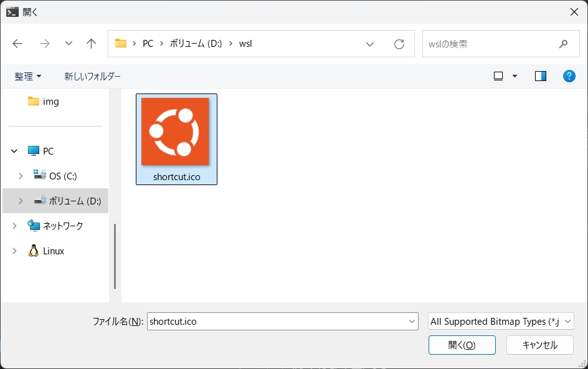Click the キャンセル button
This screenshot has height=369, width=588.
pyautogui.click(x=539, y=345)
